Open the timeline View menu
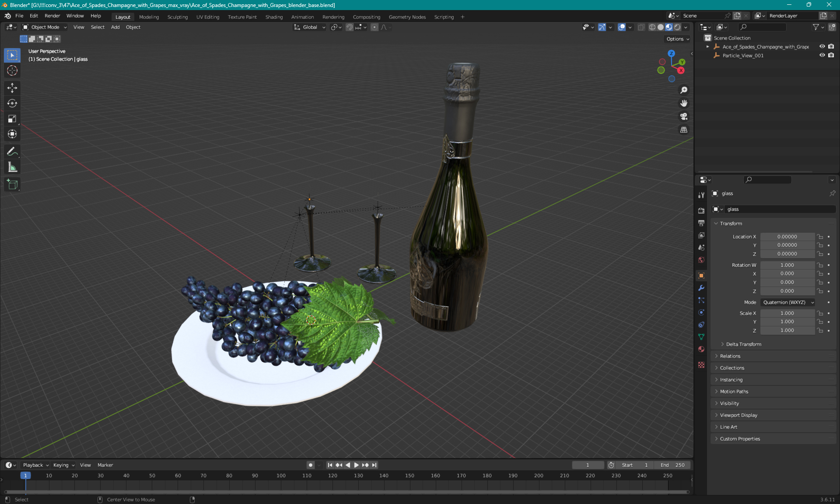Viewport: 840px width, 504px height. point(85,465)
